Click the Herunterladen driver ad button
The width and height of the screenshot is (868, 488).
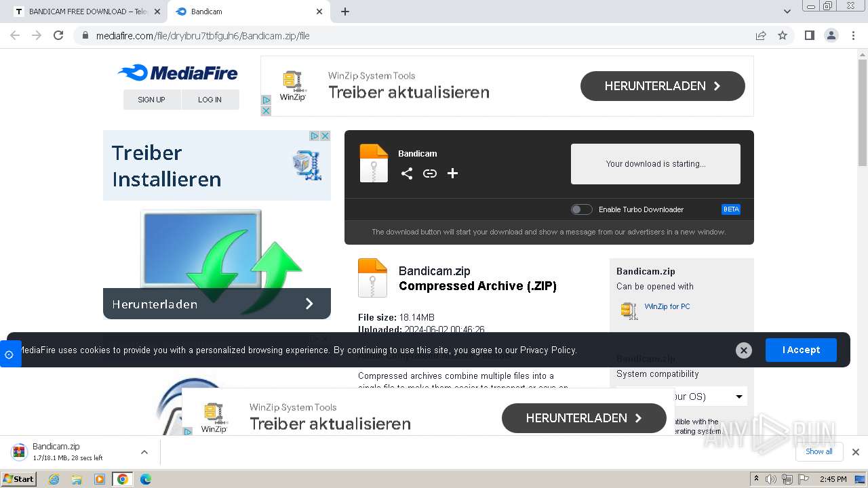(x=217, y=304)
